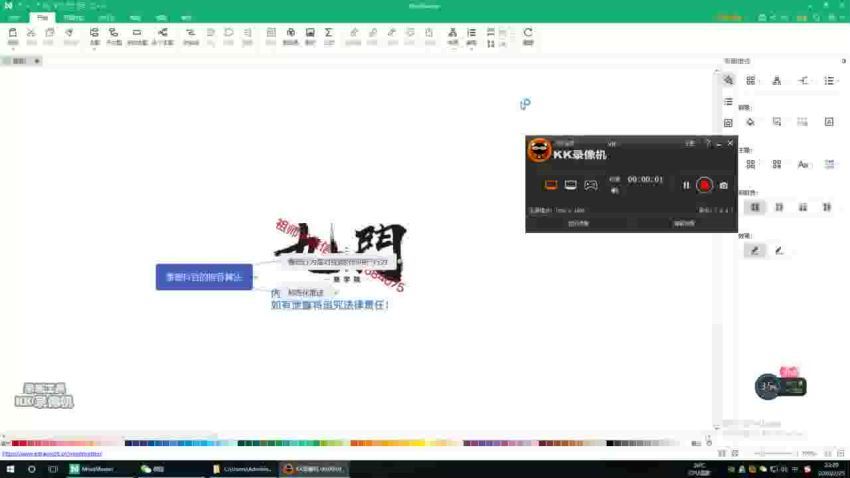Select the upper subtopic node in the mind map

point(338,262)
